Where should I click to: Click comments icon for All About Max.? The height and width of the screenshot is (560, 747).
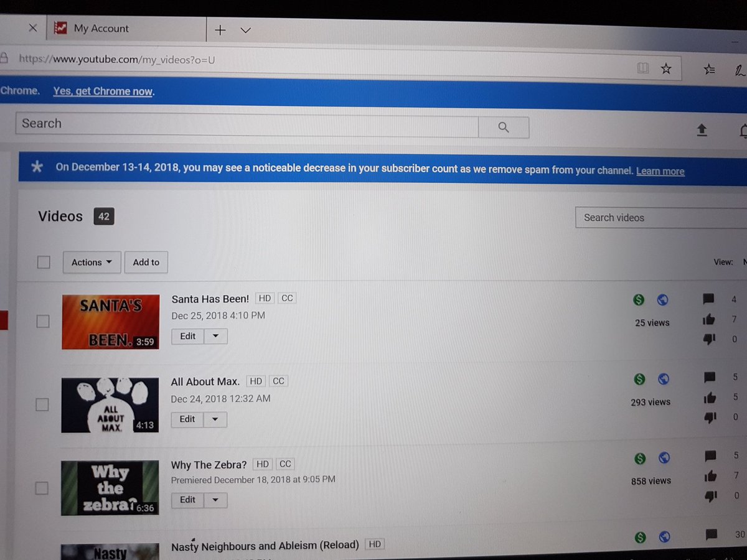coord(709,377)
